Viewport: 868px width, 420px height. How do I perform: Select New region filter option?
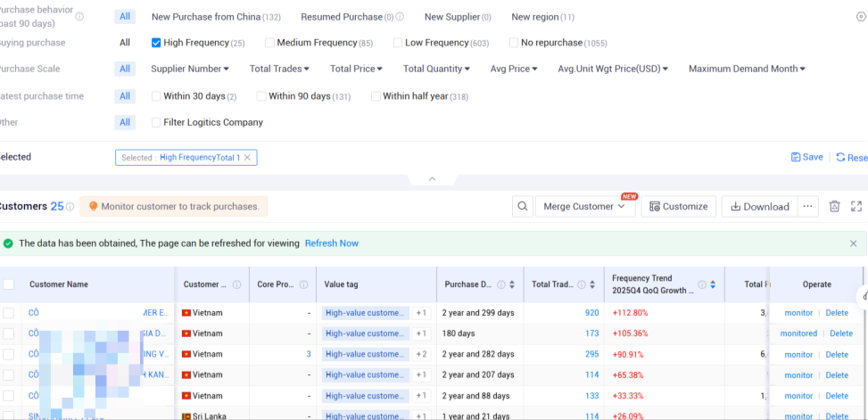542,17
